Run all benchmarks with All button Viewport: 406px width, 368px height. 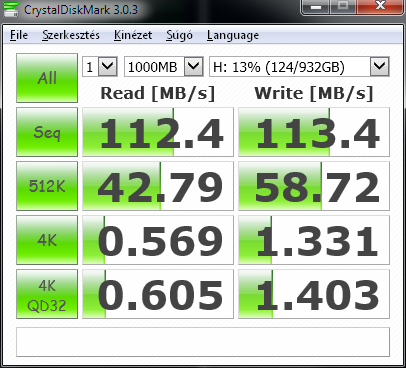47,78
